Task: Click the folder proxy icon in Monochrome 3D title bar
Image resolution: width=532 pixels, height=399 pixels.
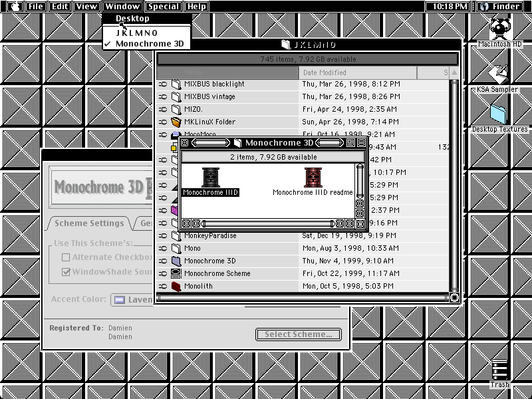Action: click(x=238, y=142)
